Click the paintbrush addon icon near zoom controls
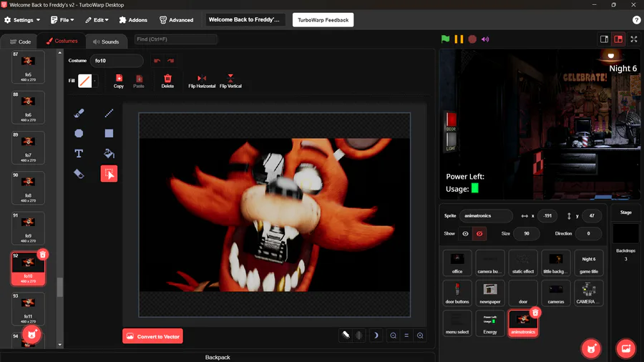This screenshot has height=362, width=644. [x=346, y=335]
